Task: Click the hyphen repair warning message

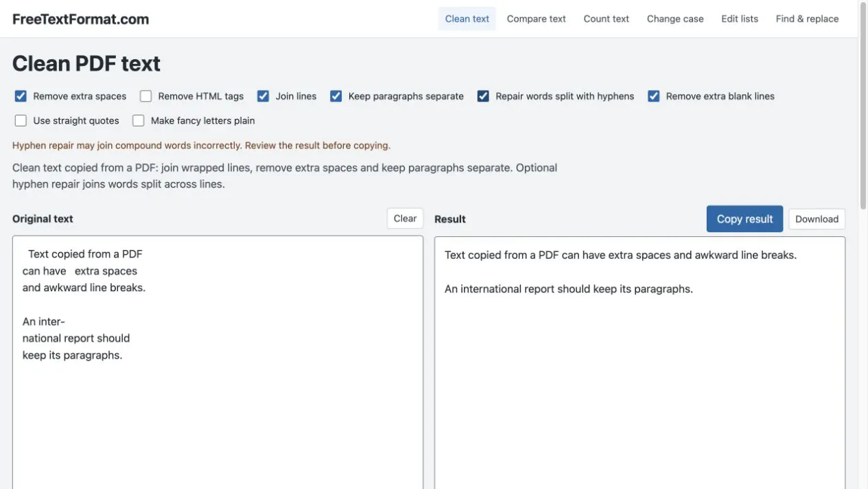Action: tap(201, 146)
